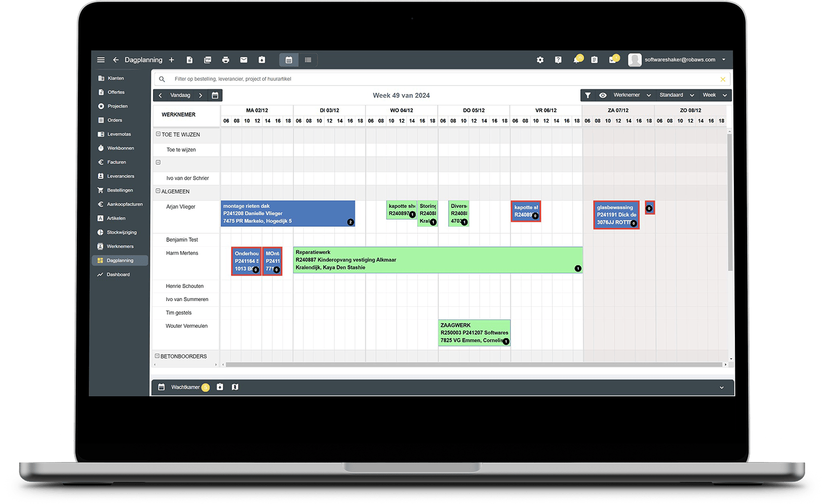Image resolution: width=827 pixels, height=504 pixels.
Task: Open the date picker calendar icon
Action: tap(215, 95)
